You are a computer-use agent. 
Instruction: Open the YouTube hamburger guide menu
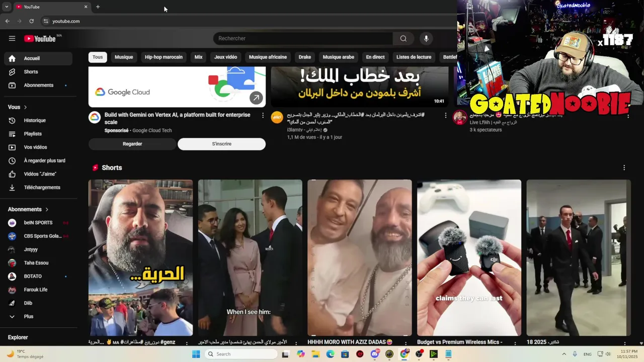tap(12, 38)
